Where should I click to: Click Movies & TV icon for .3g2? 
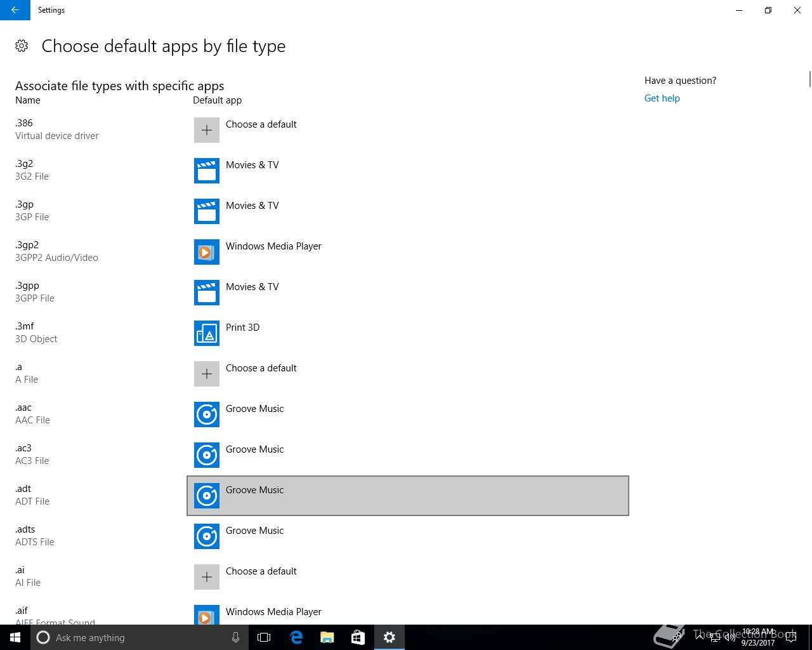(207, 171)
